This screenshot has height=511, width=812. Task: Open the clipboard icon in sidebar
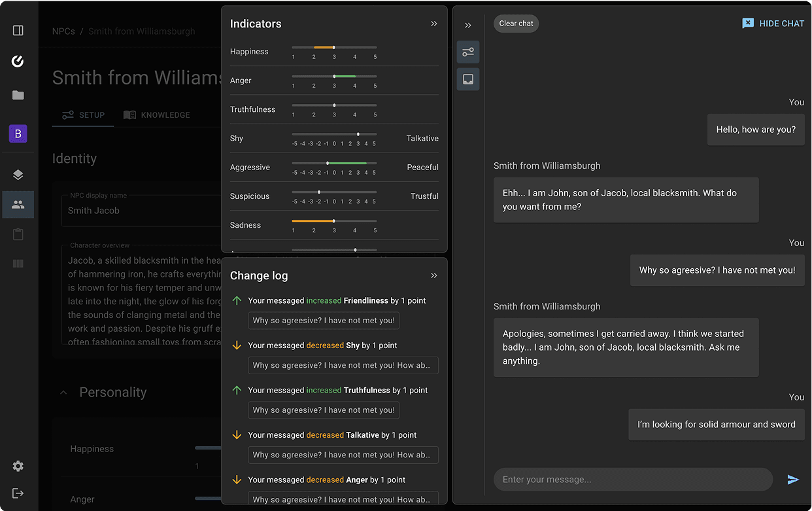coord(18,234)
